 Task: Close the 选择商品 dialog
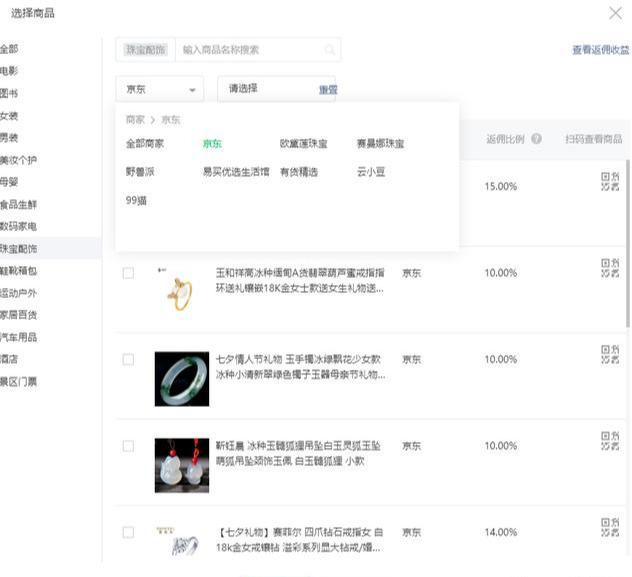coord(615,13)
